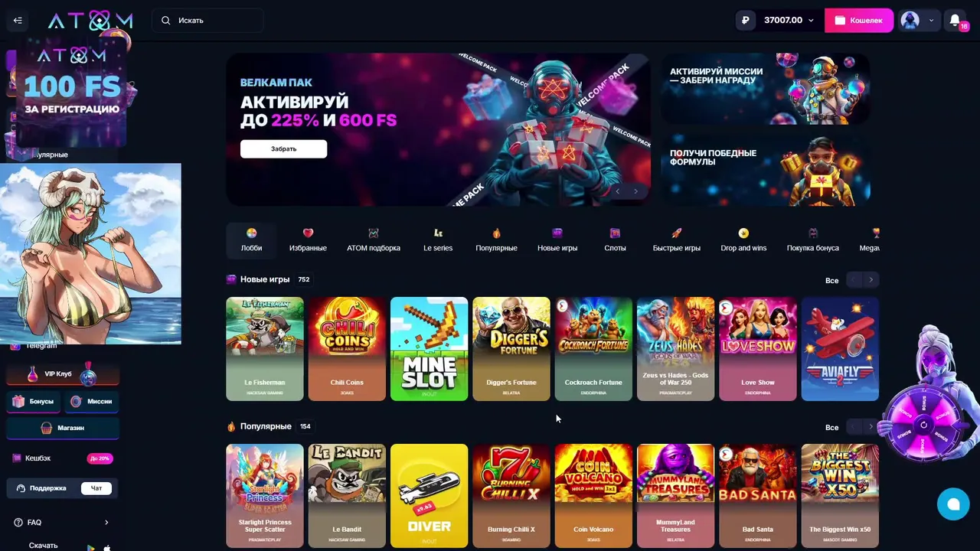Screen dimensions: 980x551
Task: Select the Быстрые игры rocket category
Action: (677, 240)
